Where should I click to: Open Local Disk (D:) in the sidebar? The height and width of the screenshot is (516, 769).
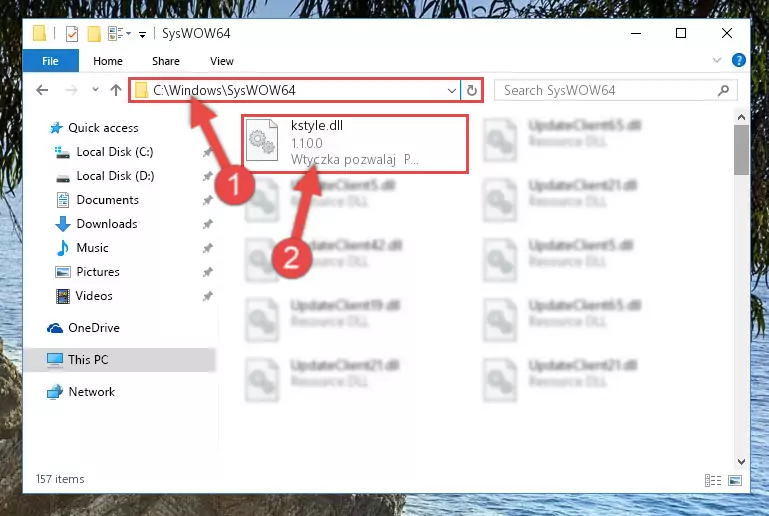[104, 176]
